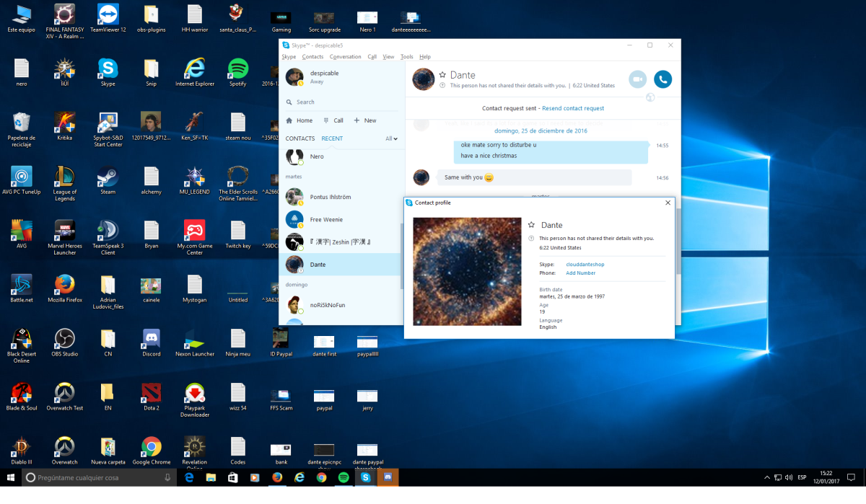The width and height of the screenshot is (866, 504).
Task: Open the Conversation menu
Action: (x=345, y=57)
